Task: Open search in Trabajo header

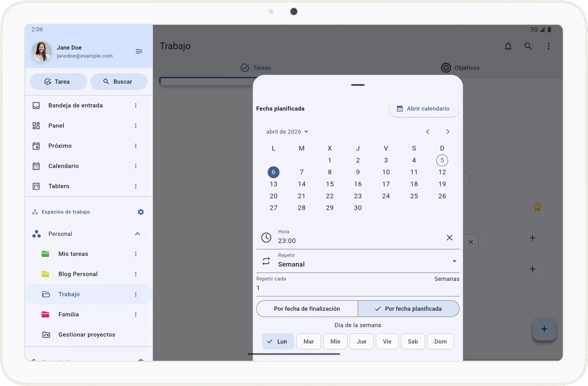Action: (x=528, y=46)
